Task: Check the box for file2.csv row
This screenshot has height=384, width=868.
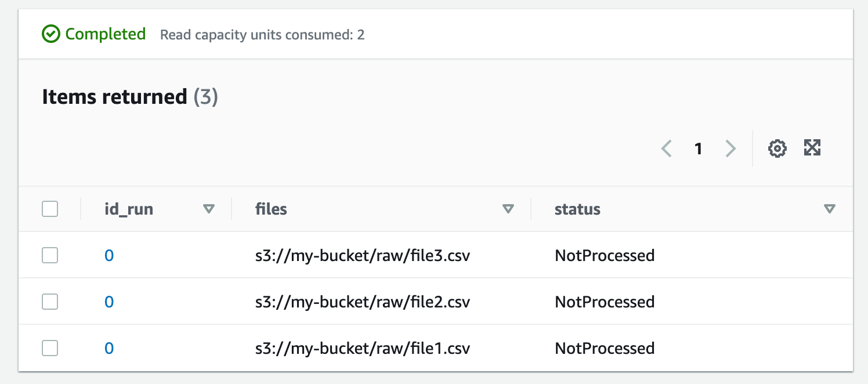Action: click(x=50, y=302)
